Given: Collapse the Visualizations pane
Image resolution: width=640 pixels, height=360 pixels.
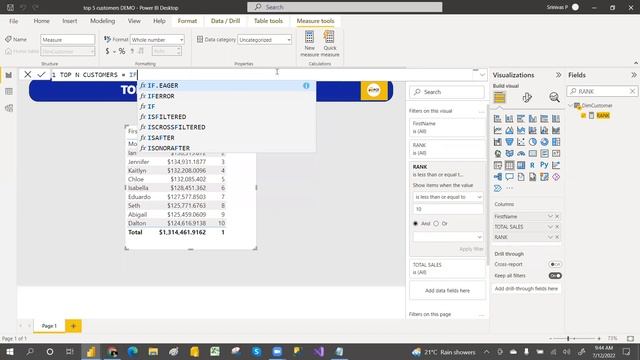Looking at the screenshot, I should tap(558, 75).
